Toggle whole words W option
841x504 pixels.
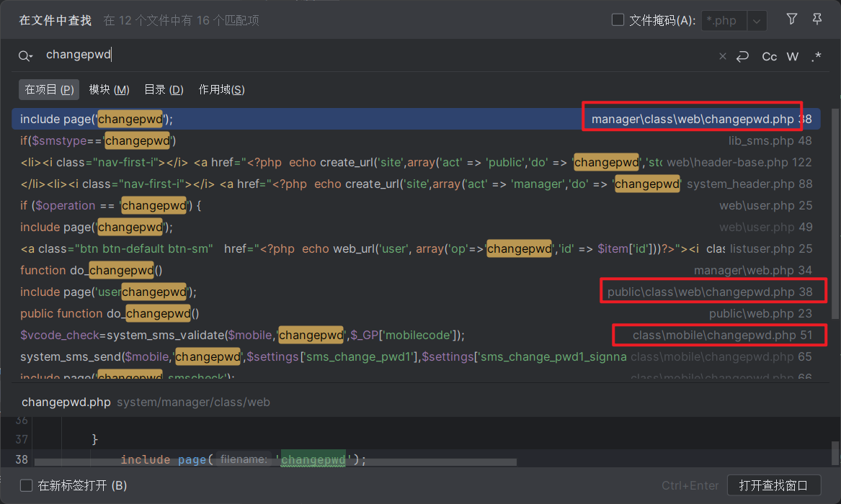pos(793,56)
